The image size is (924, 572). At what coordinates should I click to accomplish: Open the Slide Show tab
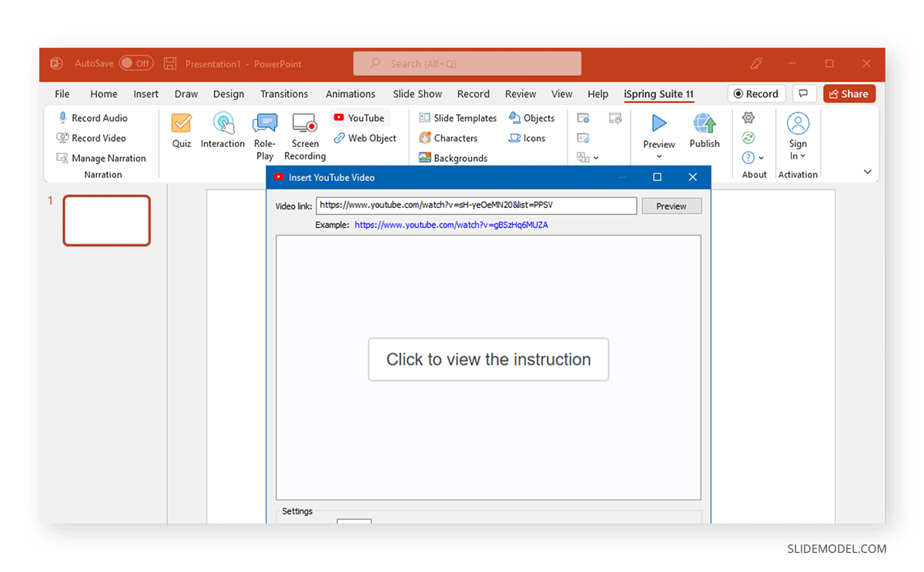click(417, 94)
